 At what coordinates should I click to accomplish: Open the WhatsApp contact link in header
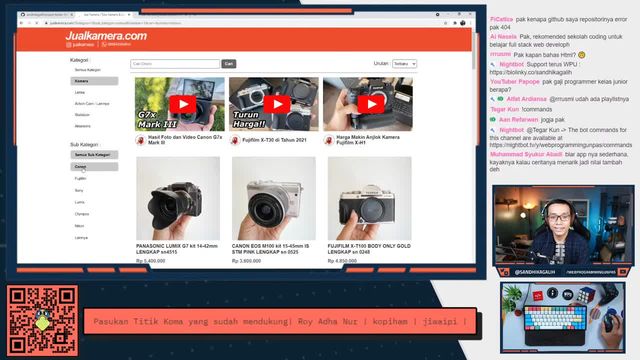(116, 44)
